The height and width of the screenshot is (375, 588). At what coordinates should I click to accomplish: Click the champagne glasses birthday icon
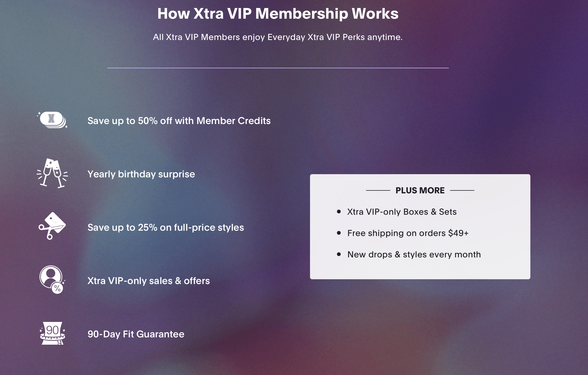pos(52,173)
